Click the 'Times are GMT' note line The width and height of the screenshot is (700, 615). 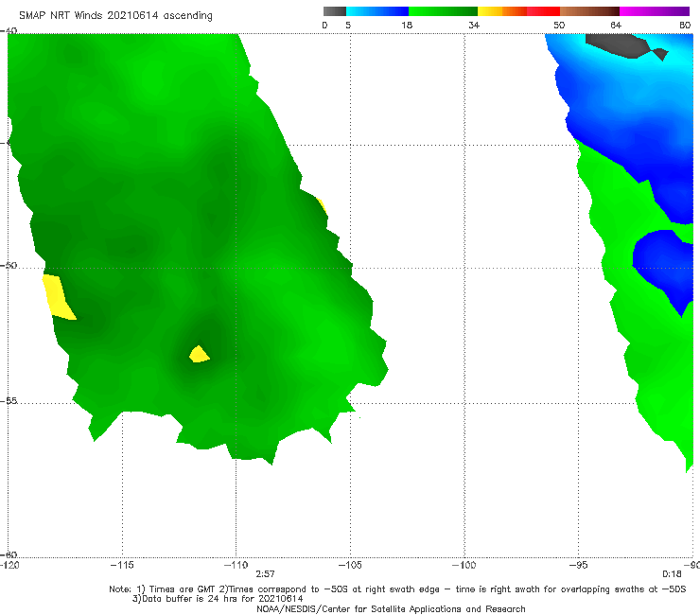pos(397,589)
